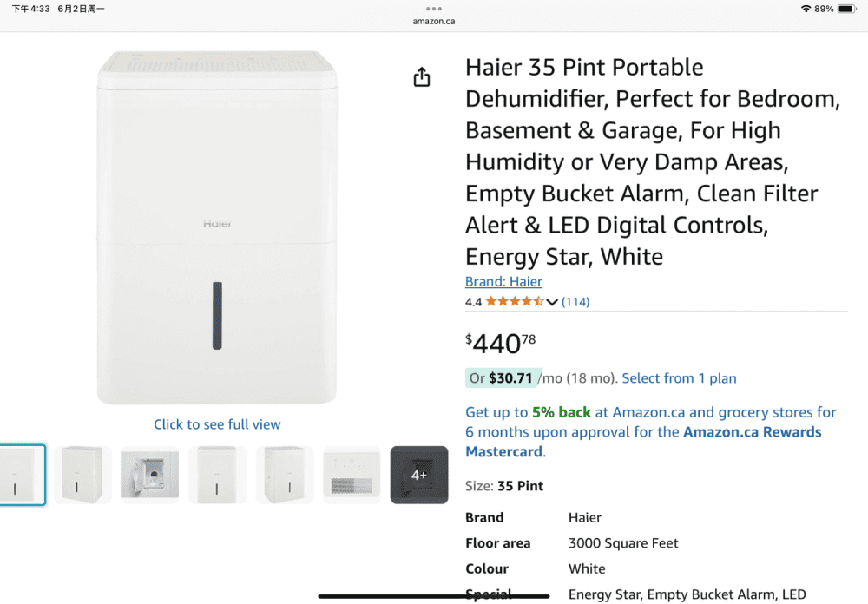868x604 pixels.
Task: Open the Brand: Haier link
Action: coord(503,281)
